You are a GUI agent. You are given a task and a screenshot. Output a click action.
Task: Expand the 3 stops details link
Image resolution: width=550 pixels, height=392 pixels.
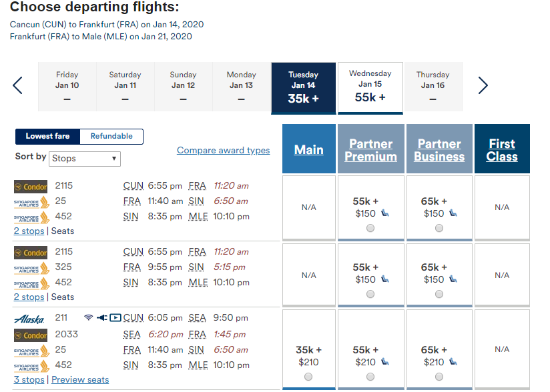[x=29, y=380]
